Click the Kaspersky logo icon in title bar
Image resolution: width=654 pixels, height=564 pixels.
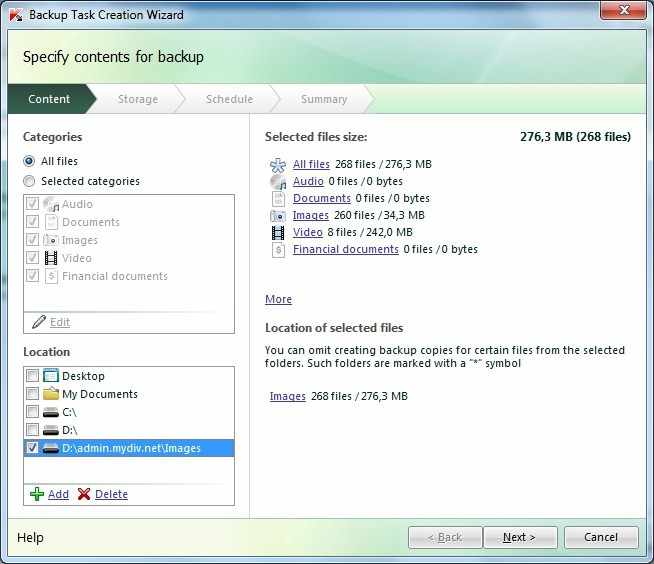point(16,15)
